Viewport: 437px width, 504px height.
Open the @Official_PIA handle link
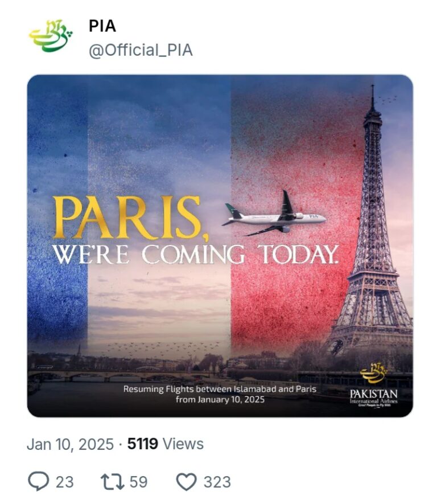[x=141, y=50]
